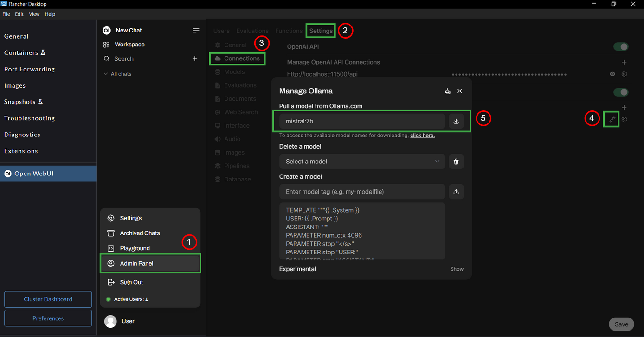Click the trash icon to delete model
Screen dimensions: 644x337
(456, 162)
